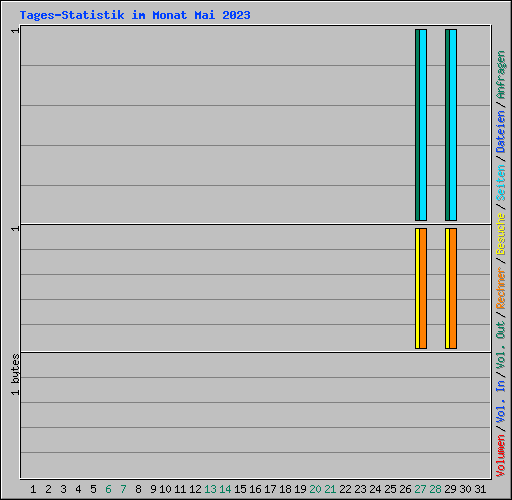
Task: Click the yellow Besuche bar for day 27
Action: [x=417, y=289]
